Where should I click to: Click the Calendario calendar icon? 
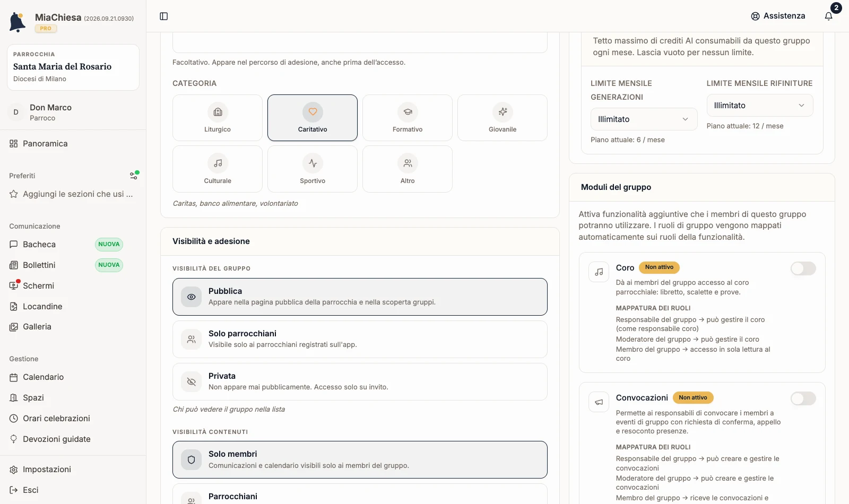coord(14,377)
